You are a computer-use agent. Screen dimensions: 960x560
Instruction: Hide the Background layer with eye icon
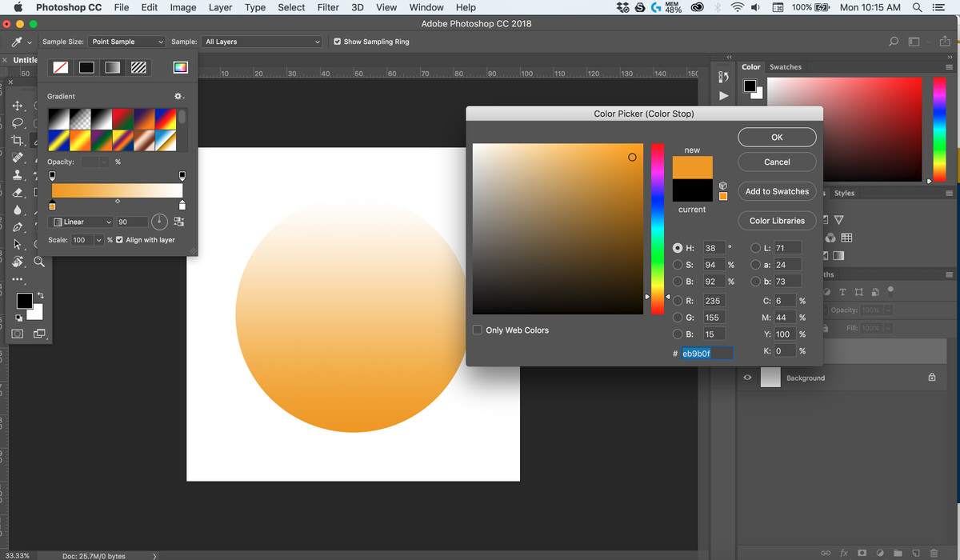pos(747,378)
